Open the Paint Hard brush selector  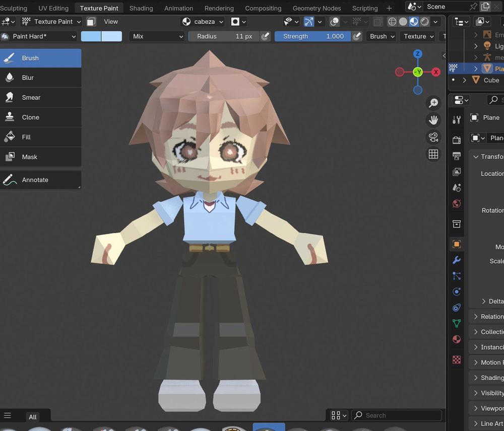[x=39, y=36]
